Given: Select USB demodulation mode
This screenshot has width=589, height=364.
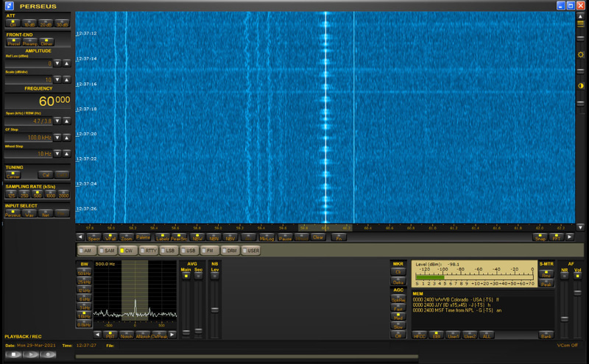Looking at the screenshot, I should point(189,250).
